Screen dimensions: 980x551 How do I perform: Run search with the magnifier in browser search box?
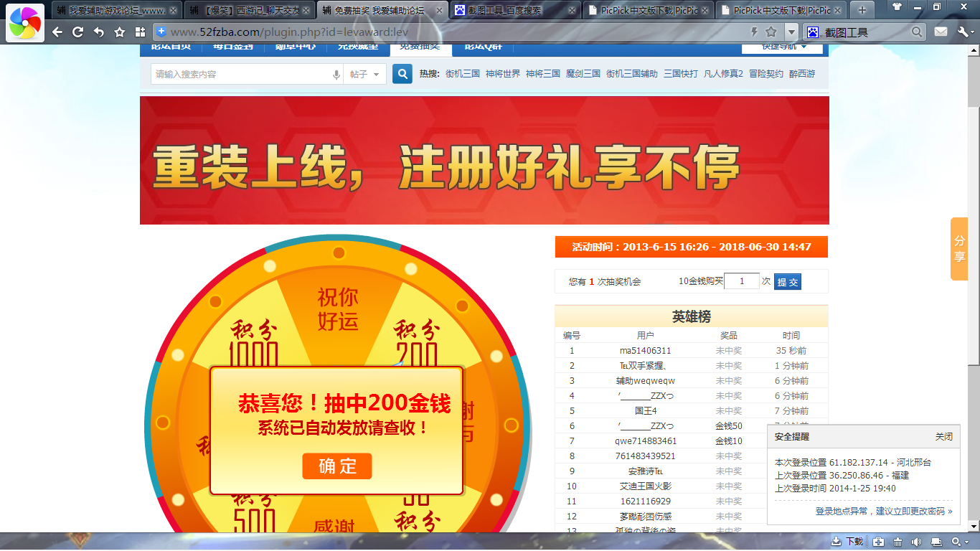click(917, 32)
